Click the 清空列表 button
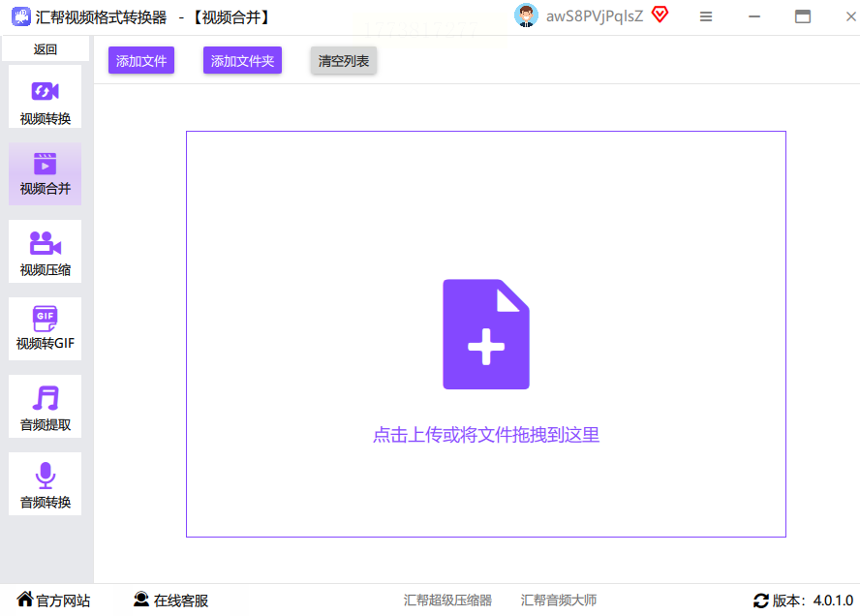The width and height of the screenshot is (860, 616). [344, 60]
